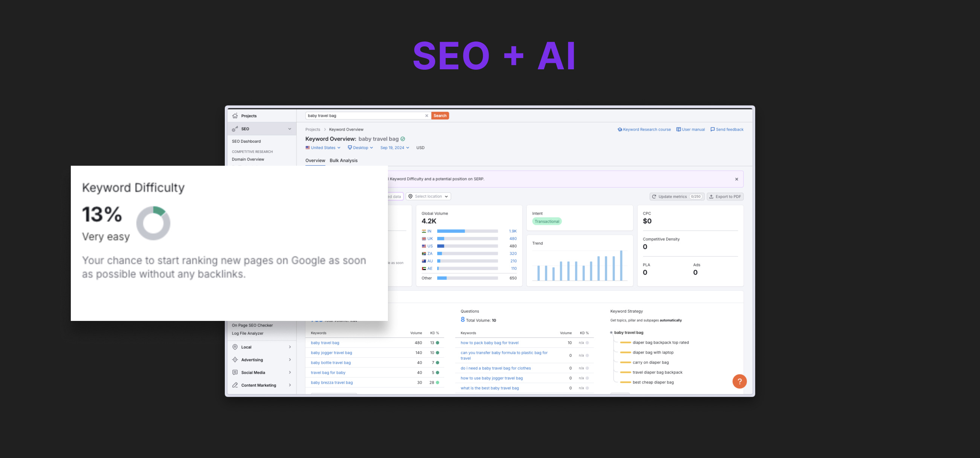Open the United States country dropdown

323,148
